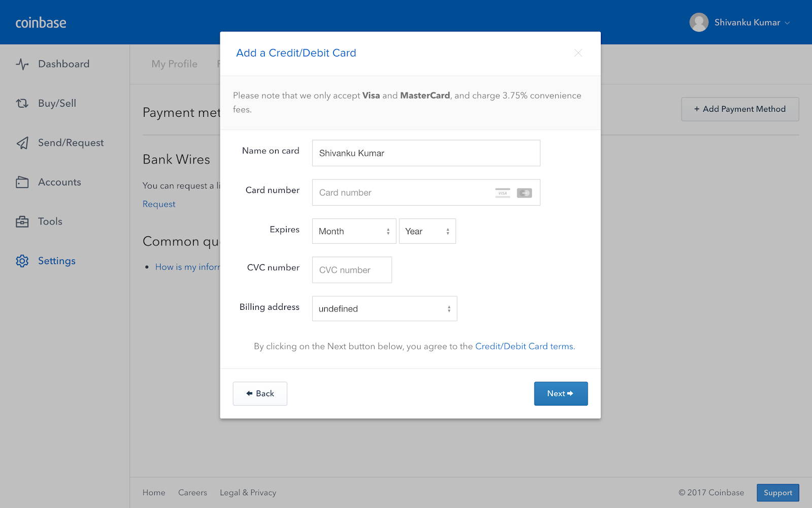Click the Back button
Screen dimensions: 812x508
[260, 394]
